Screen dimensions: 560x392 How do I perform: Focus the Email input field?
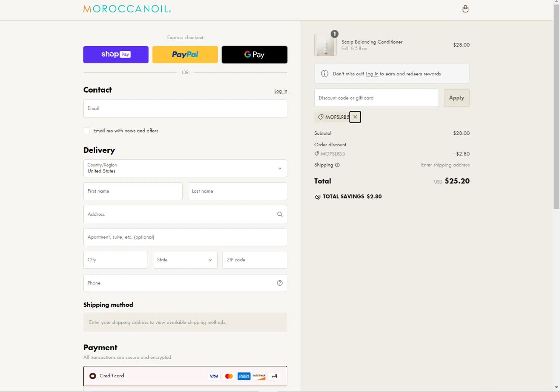(185, 108)
